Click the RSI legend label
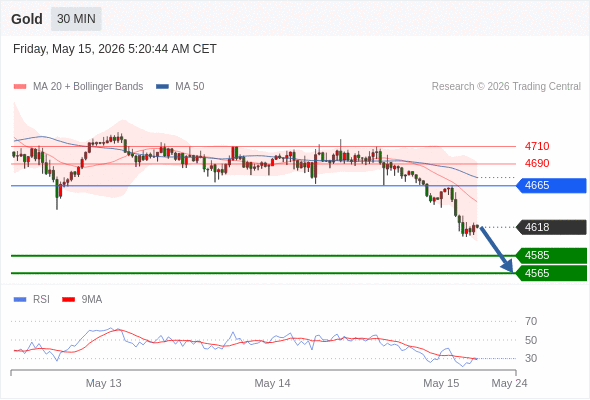Screen dimensions: 590x400 41,300
